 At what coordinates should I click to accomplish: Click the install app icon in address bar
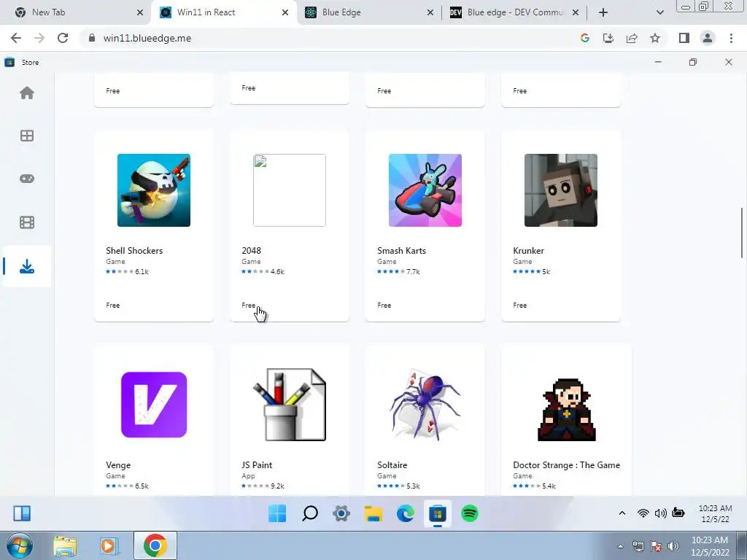[x=608, y=38]
